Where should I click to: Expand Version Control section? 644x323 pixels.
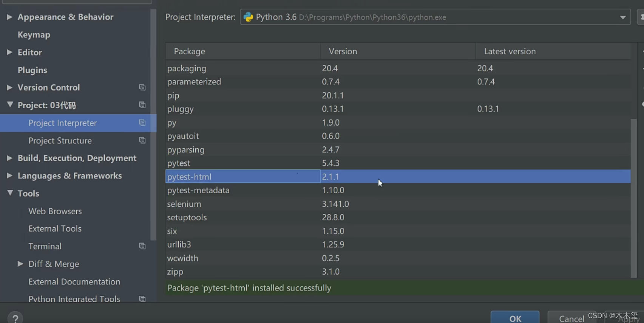pyautogui.click(x=9, y=87)
